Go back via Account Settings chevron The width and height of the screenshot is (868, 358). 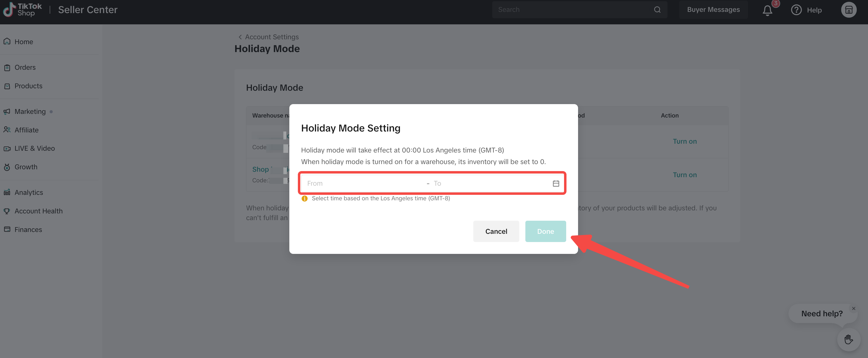240,37
